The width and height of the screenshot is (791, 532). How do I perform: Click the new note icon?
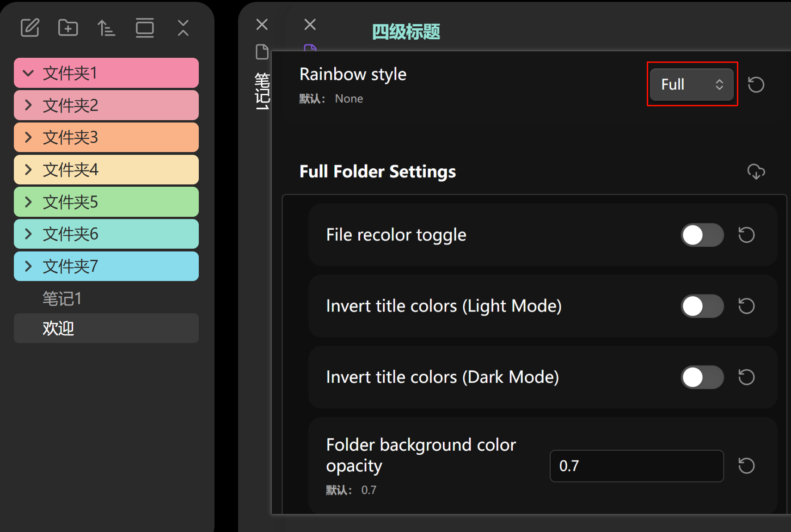tap(30, 28)
